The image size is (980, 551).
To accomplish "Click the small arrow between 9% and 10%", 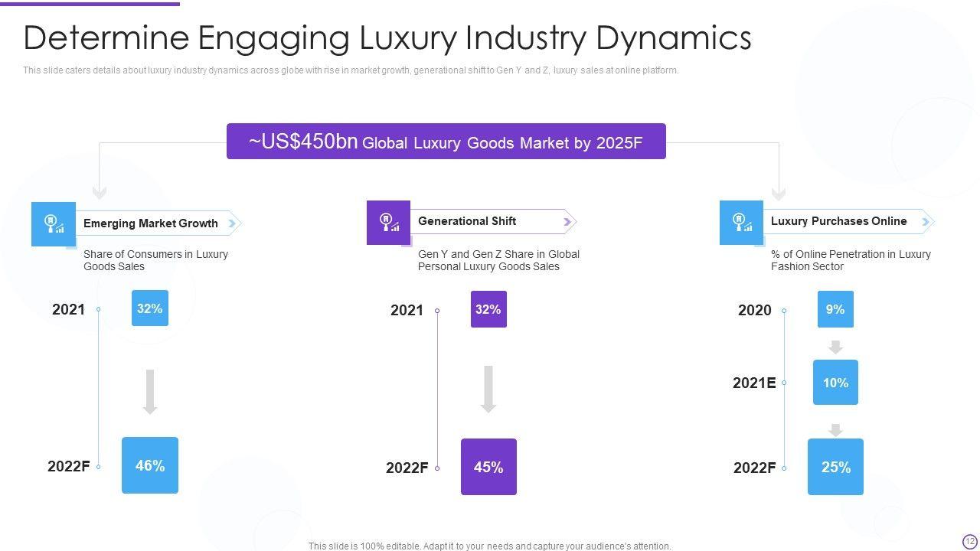I will coord(835,347).
